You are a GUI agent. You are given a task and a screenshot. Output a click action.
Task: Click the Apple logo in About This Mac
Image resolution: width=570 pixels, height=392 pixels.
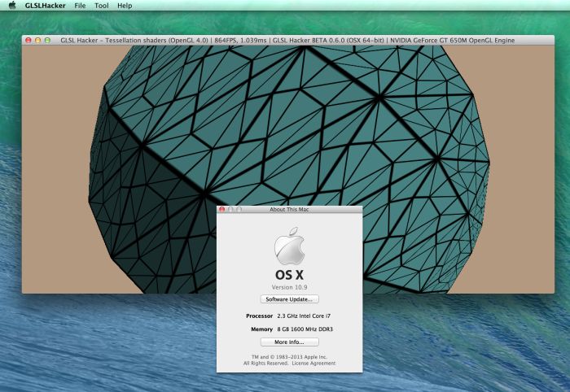coord(289,246)
